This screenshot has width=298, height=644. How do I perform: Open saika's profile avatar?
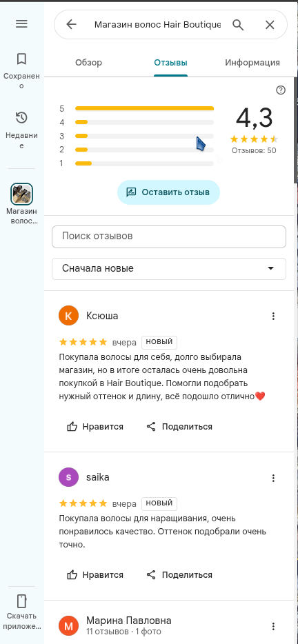[69, 477]
